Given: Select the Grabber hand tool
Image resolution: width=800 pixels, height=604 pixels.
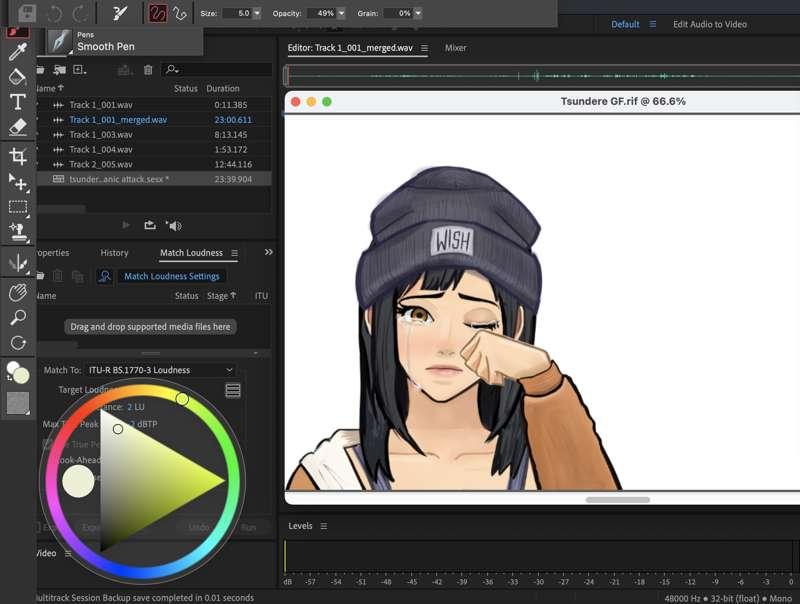Looking at the screenshot, I should [18, 293].
